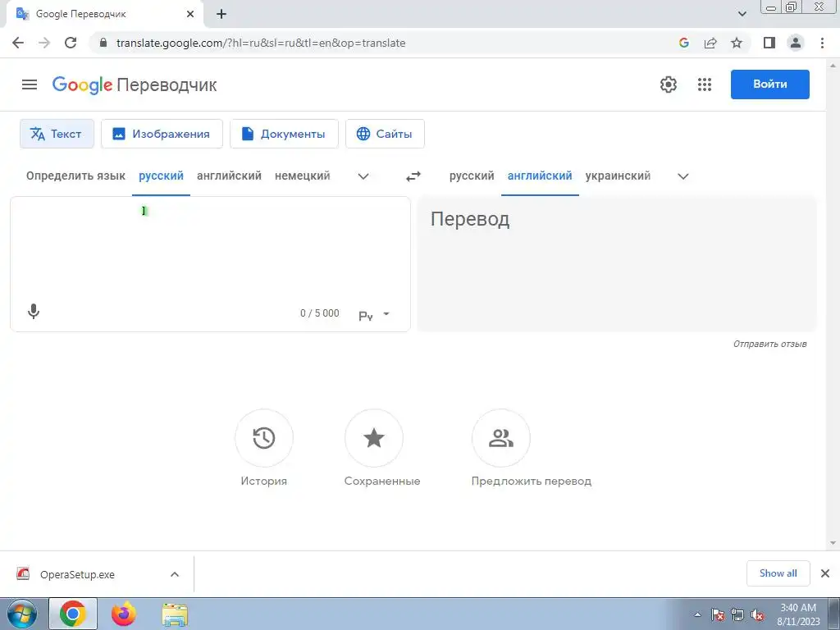
Task: Click the page scrollbar down arrow
Action: (x=833, y=543)
